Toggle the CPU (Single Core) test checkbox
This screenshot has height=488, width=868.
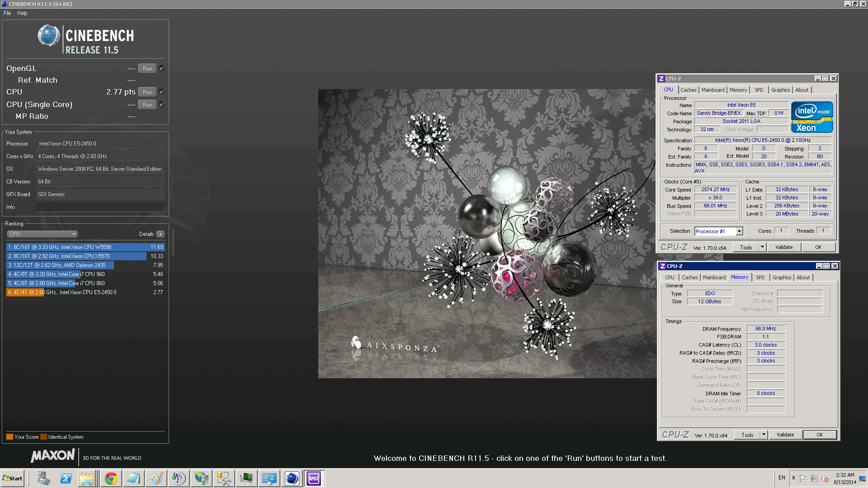pyautogui.click(x=162, y=104)
